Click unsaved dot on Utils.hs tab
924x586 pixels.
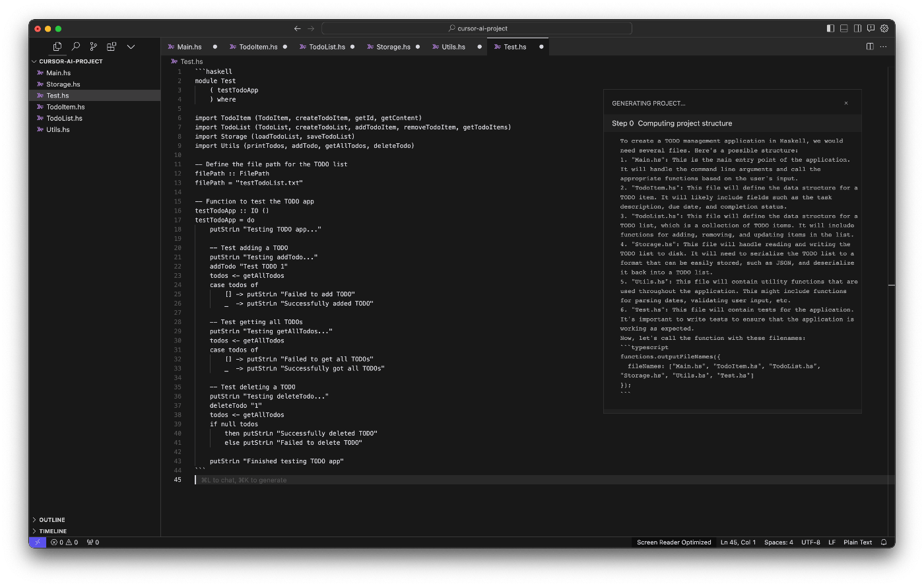click(479, 47)
